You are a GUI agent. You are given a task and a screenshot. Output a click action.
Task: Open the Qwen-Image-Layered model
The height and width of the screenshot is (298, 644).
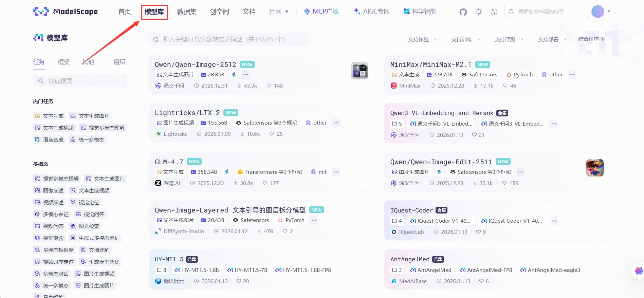click(230, 210)
